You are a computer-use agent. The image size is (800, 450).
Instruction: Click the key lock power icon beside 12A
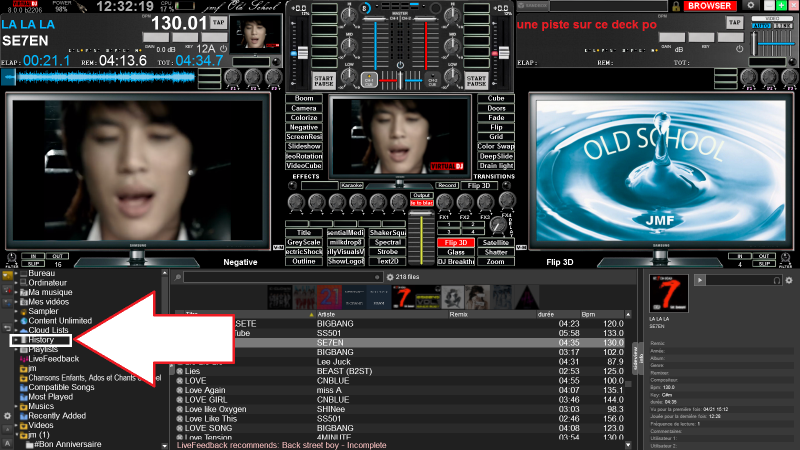(223, 48)
